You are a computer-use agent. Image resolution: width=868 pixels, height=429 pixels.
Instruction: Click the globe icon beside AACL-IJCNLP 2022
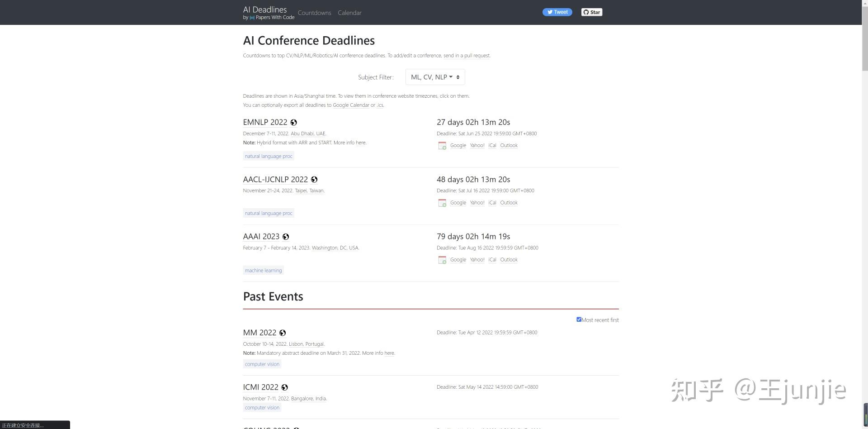pyautogui.click(x=314, y=180)
